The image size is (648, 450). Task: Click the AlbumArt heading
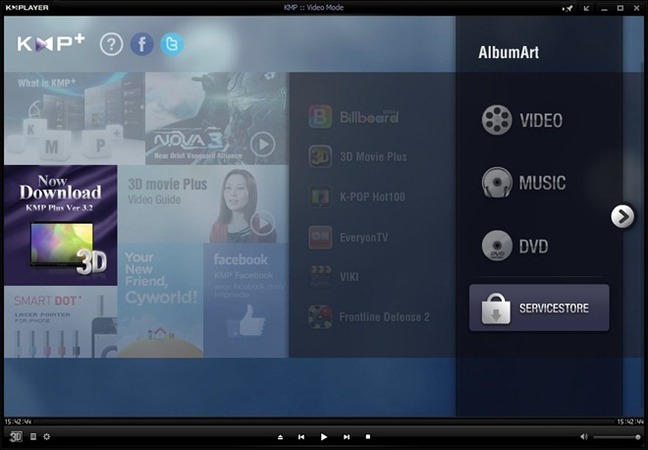pyautogui.click(x=509, y=52)
